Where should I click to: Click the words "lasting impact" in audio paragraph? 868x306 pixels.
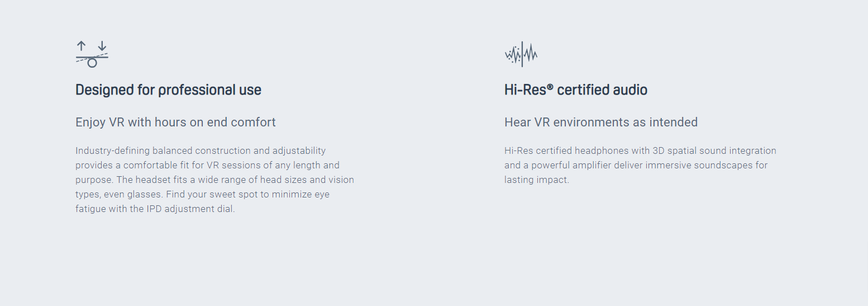[x=537, y=180]
